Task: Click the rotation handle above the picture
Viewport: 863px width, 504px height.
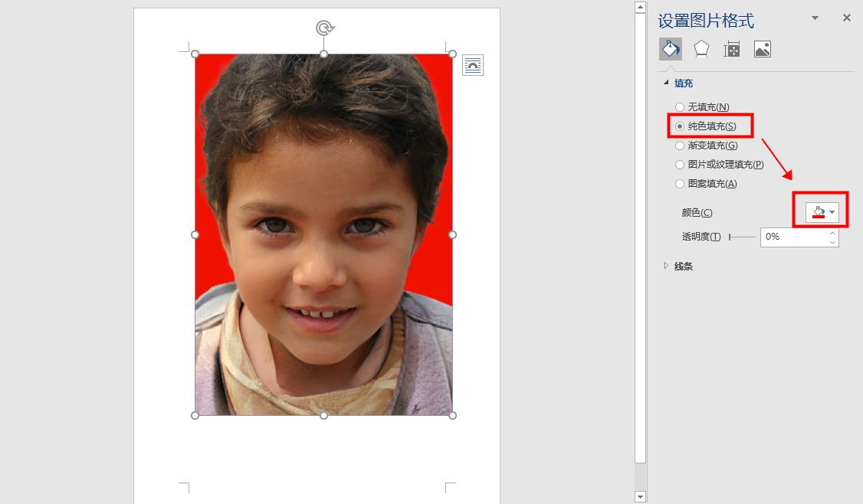Action: point(324,28)
